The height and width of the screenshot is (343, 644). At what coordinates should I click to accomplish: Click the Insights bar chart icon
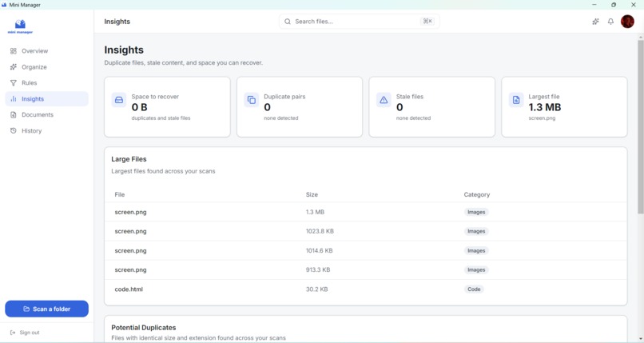click(14, 99)
